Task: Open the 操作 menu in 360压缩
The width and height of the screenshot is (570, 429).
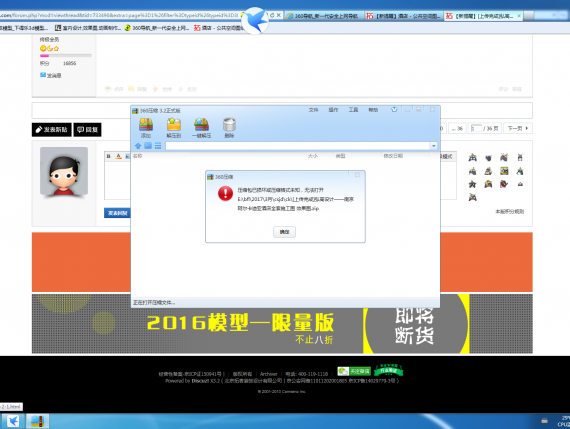Action: [x=333, y=110]
